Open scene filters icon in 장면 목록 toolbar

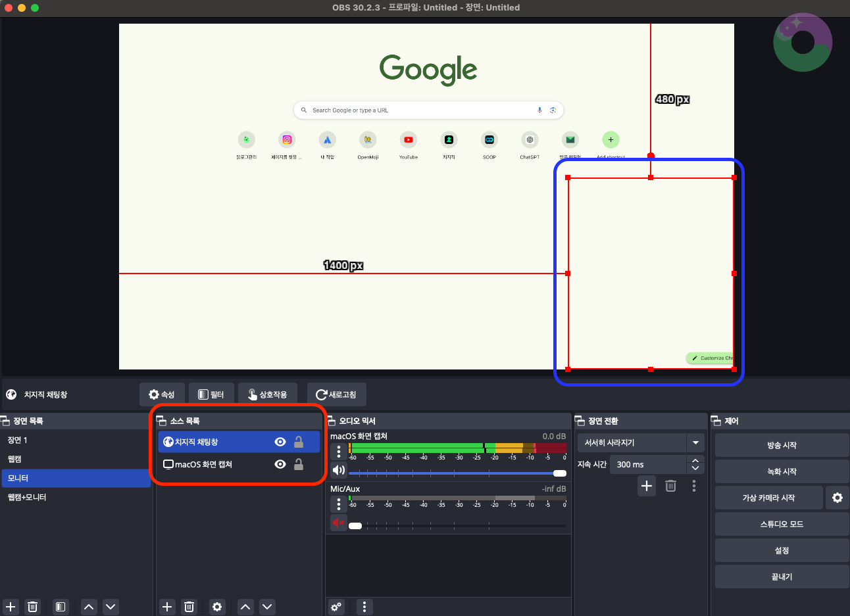(x=61, y=607)
